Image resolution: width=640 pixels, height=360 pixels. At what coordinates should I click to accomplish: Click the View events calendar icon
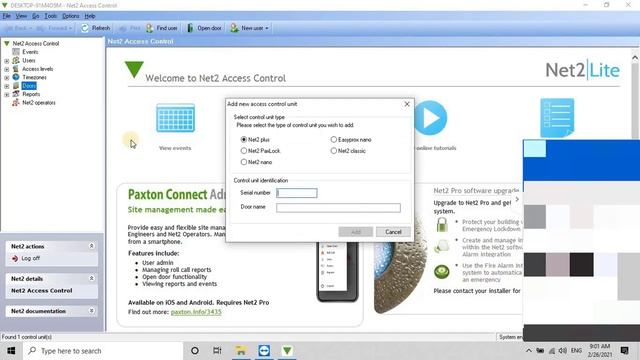[176, 118]
